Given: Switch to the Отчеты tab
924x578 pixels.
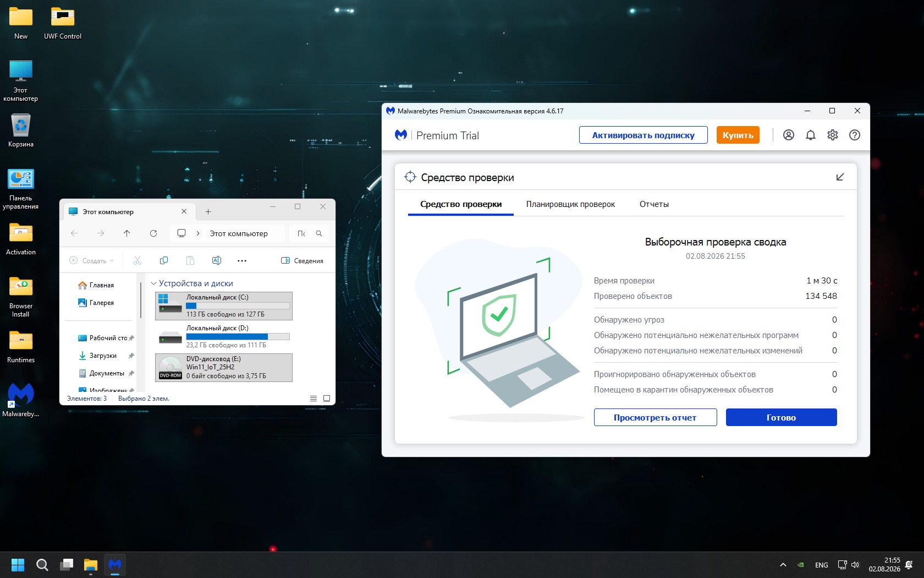Looking at the screenshot, I should tap(654, 204).
